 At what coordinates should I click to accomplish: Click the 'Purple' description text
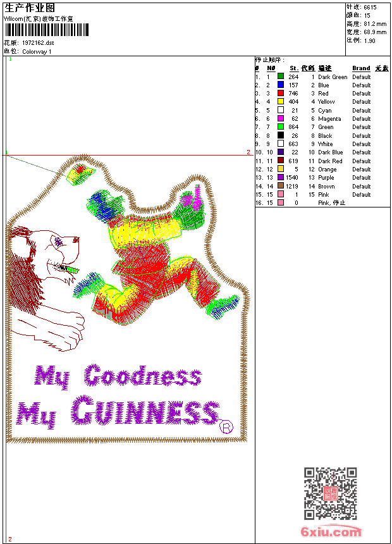point(326,178)
